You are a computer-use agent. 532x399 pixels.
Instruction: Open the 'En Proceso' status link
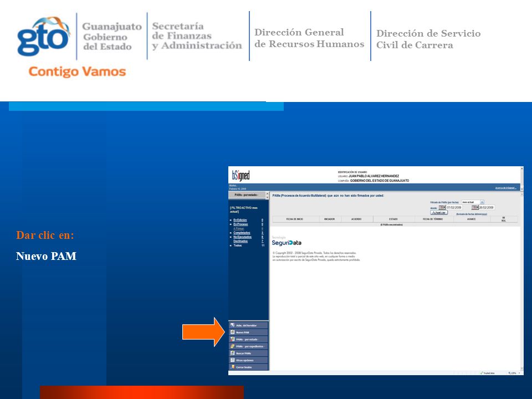[x=241, y=224]
